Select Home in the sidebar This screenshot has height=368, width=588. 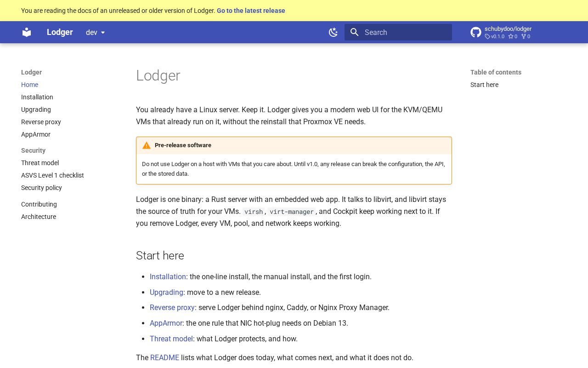[x=29, y=85]
